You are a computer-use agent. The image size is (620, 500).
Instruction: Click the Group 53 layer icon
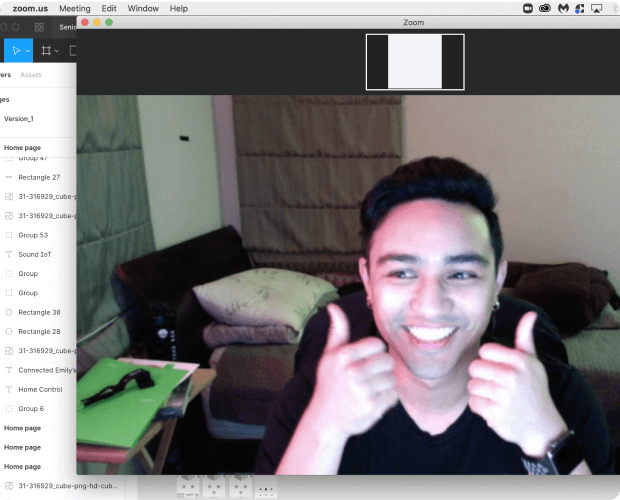[9, 235]
